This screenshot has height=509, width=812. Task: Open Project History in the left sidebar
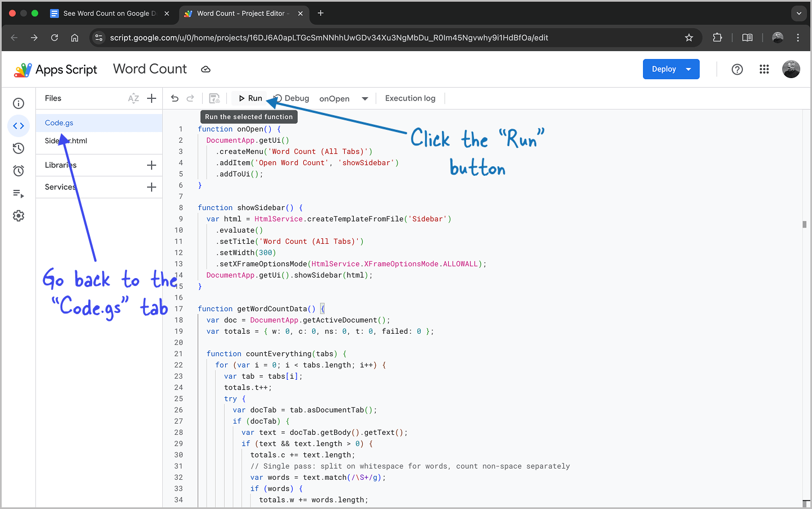pos(19,148)
